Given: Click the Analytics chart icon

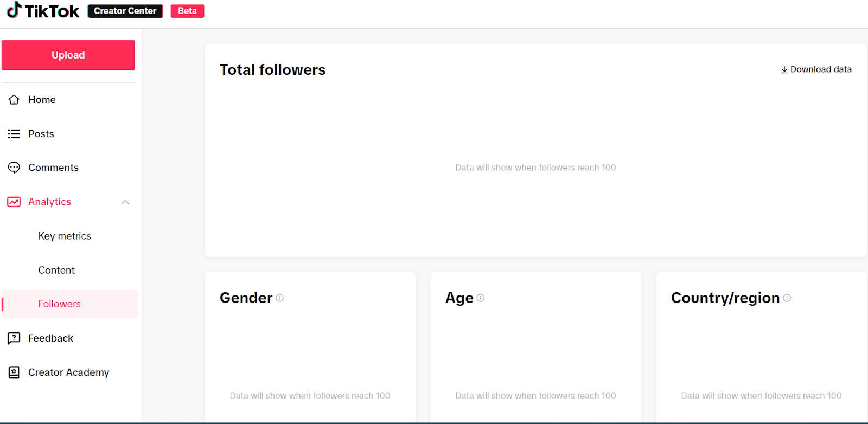Looking at the screenshot, I should pos(14,202).
